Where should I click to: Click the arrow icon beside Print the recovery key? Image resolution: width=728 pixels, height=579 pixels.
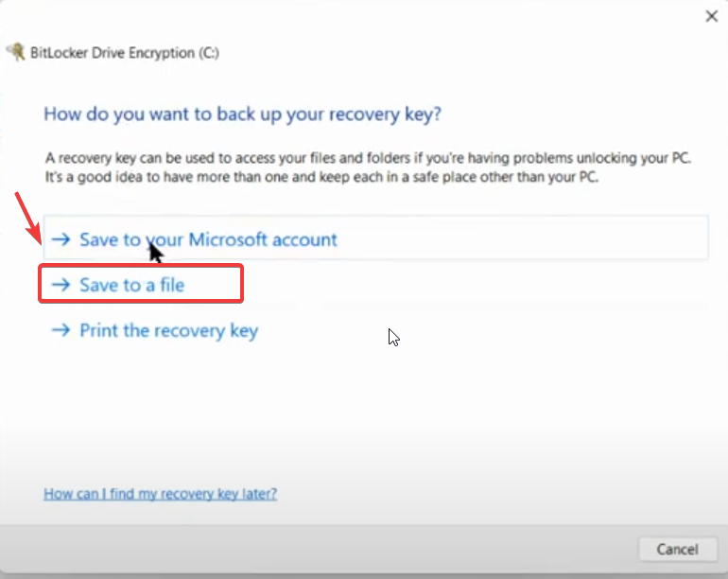pos(61,330)
